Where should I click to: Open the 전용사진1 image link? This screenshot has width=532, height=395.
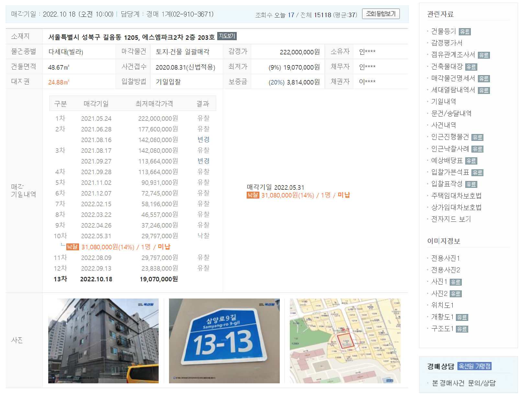[445, 258]
